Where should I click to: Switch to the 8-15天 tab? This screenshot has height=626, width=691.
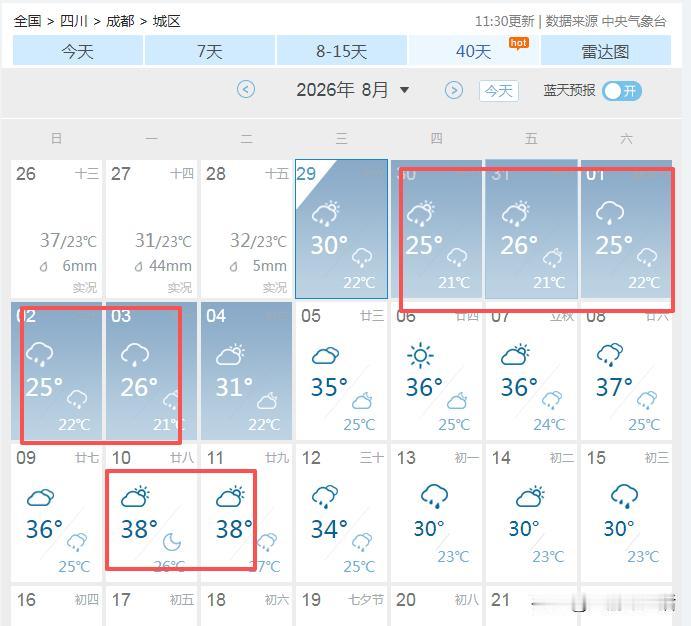(x=342, y=51)
